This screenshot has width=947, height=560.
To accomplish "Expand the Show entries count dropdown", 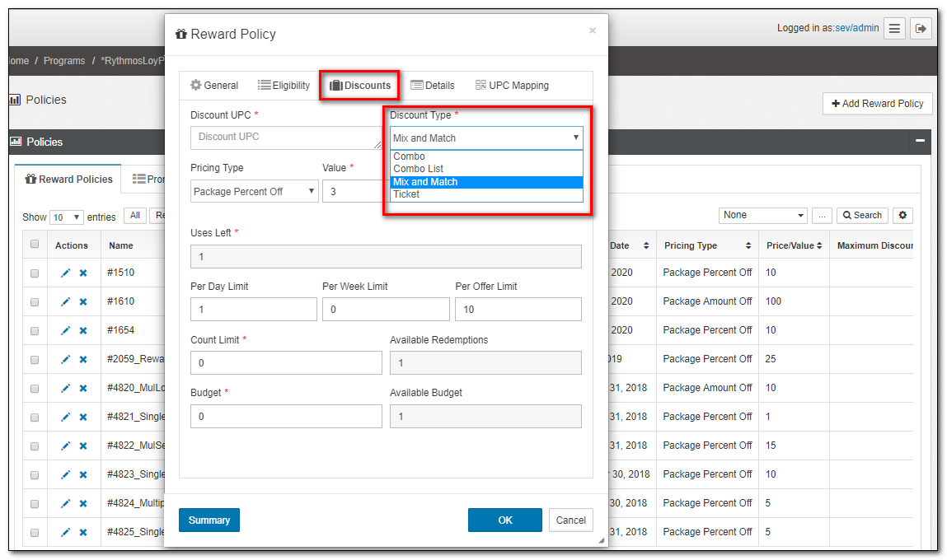I will point(66,217).
